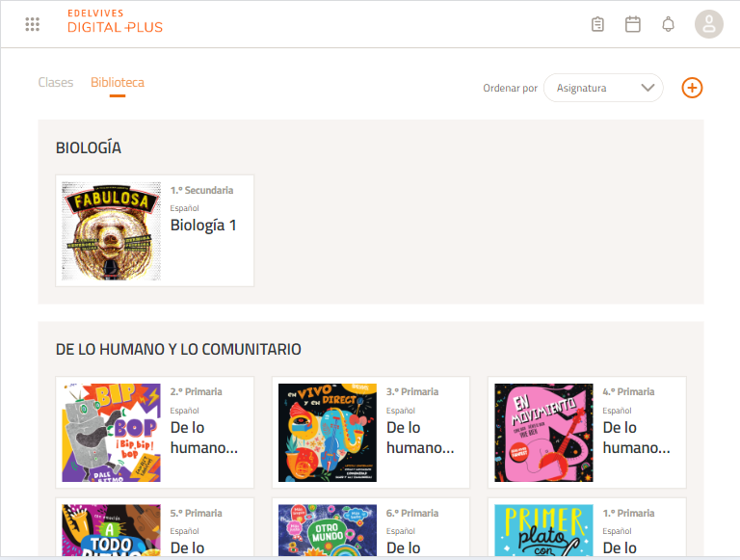Click the chevron arrow of Ordenar por
Screen dimensions: 740x560
[x=647, y=88]
